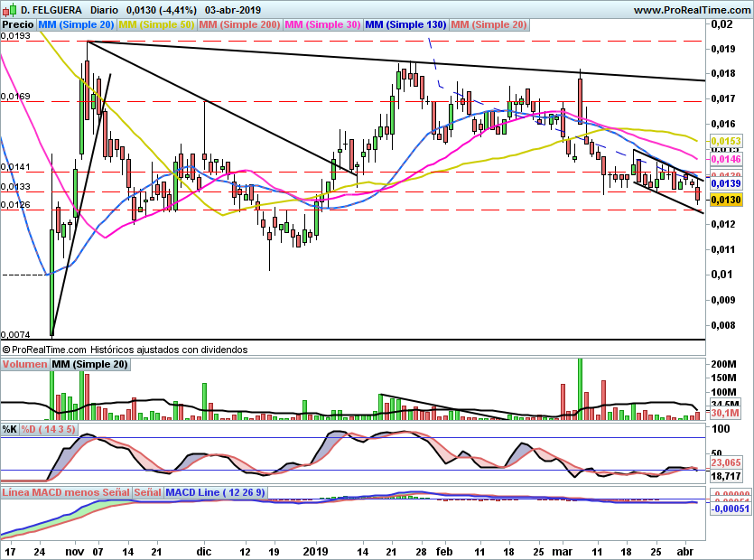Select the yellow MM (Simple 50) label
This screenshot has height=560, width=754.
(156, 24)
